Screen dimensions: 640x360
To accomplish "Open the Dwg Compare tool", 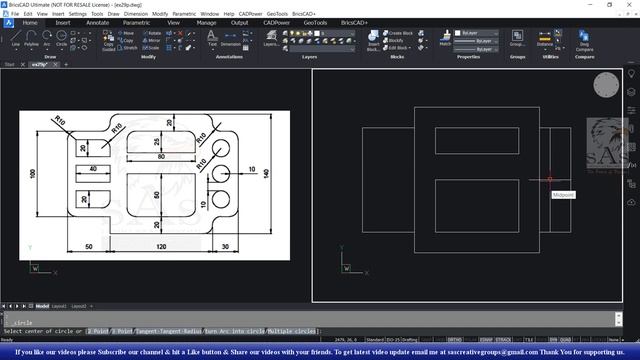I will [x=584, y=40].
